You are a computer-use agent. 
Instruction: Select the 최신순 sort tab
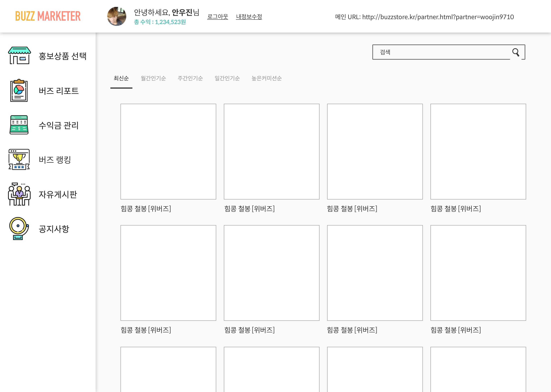click(121, 78)
